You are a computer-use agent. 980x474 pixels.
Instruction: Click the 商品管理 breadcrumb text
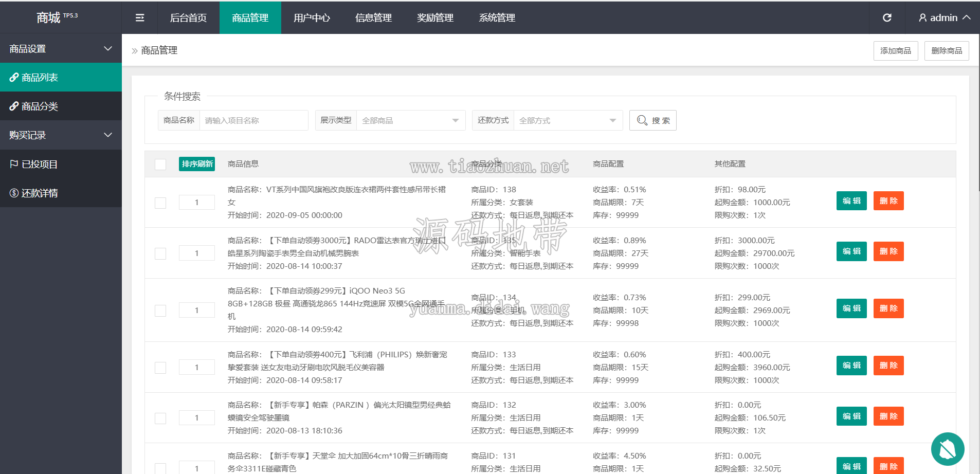tap(159, 50)
